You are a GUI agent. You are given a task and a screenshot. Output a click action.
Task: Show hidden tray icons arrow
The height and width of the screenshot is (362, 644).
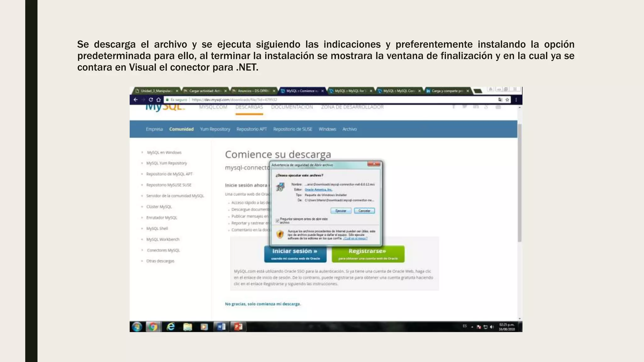472,327
